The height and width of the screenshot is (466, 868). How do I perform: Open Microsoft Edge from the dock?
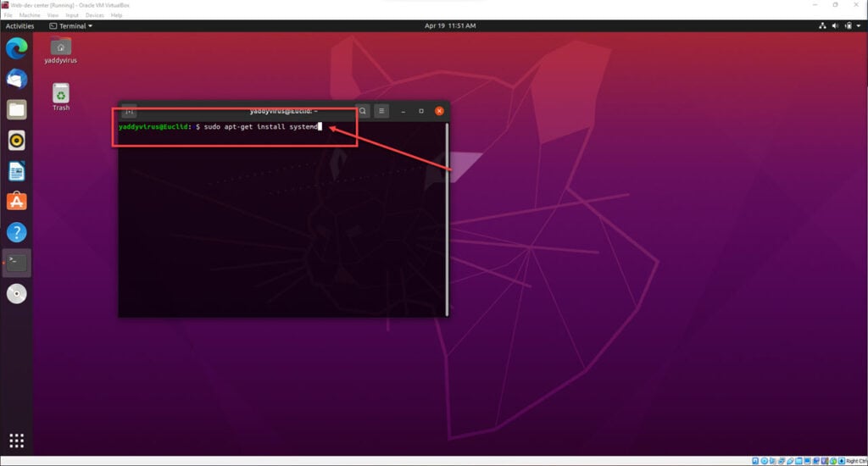tap(17, 48)
